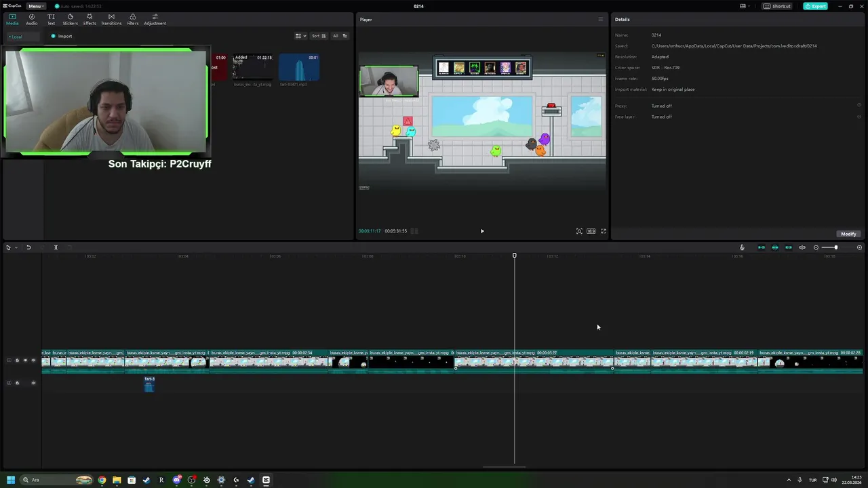The height and width of the screenshot is (488, 868).
Task: Undo the last timeline action
Action: (28, 247)
